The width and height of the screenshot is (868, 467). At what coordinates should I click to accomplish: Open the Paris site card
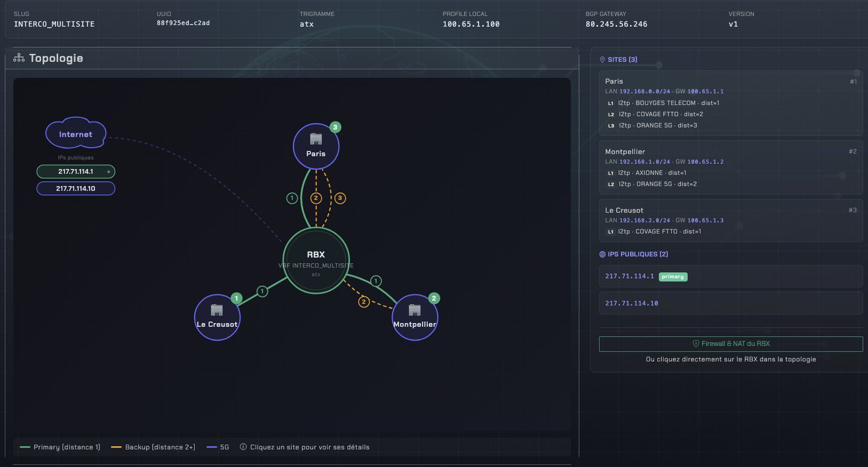click(731, 103)
